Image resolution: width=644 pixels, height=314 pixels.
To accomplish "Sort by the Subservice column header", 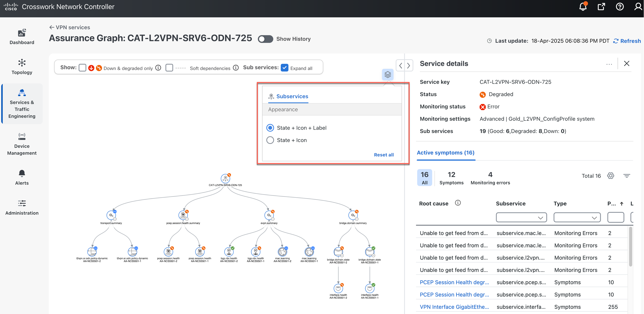I will pyautogui.click(x=511, y=204).
